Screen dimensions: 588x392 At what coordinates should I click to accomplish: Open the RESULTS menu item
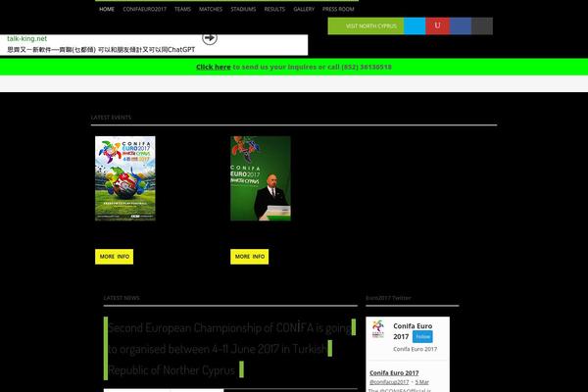(x=274, y=9)
